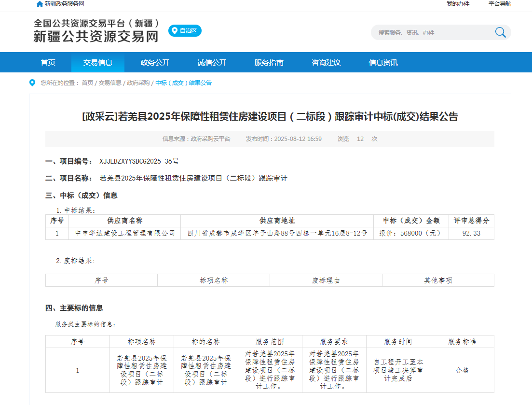Go to 政务公开 in the nav bar
This screenshot has height=405, width=532.
(155, 63)
